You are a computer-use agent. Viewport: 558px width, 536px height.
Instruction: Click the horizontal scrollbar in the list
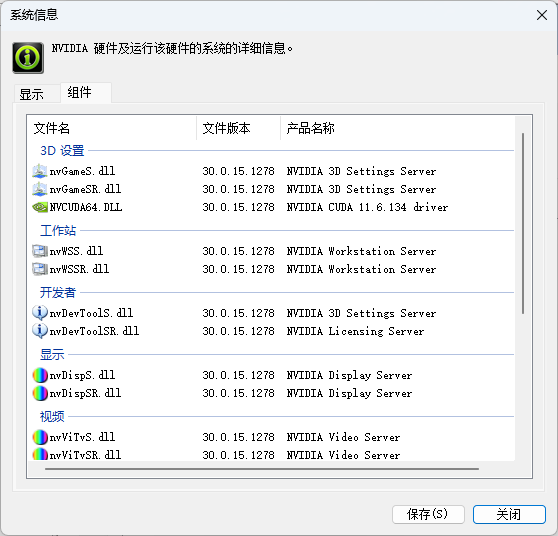262,469
